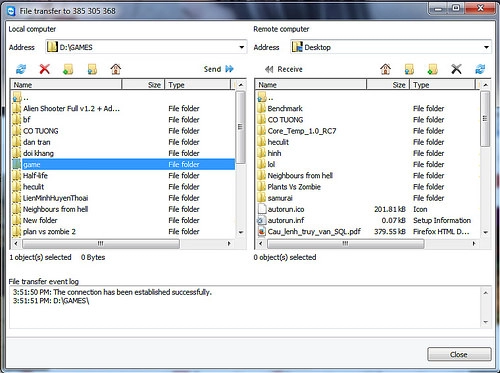Sort local list by Size column
Screen dimensions: 500x373
pyautogui.click(x=143, y=85)
